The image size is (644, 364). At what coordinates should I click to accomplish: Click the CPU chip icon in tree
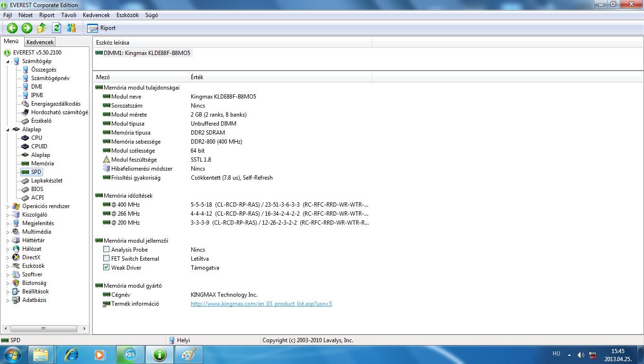pyautogui.click(x=25, y=138)
